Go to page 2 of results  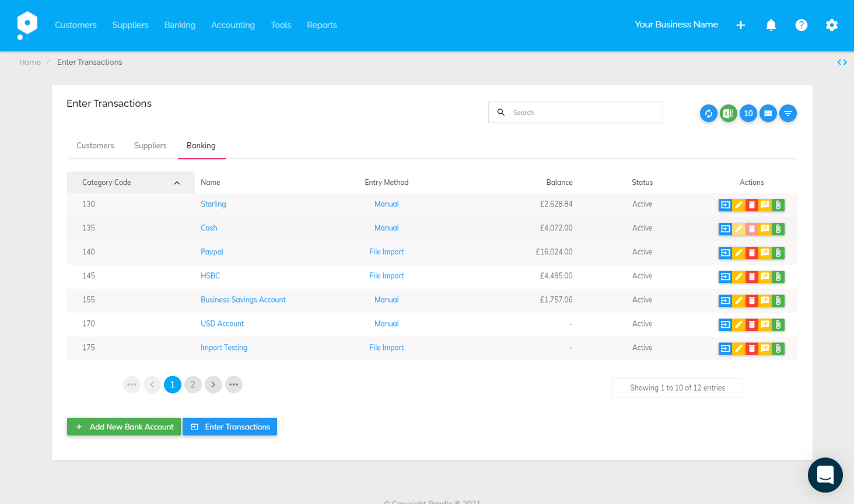click(192, 384)
